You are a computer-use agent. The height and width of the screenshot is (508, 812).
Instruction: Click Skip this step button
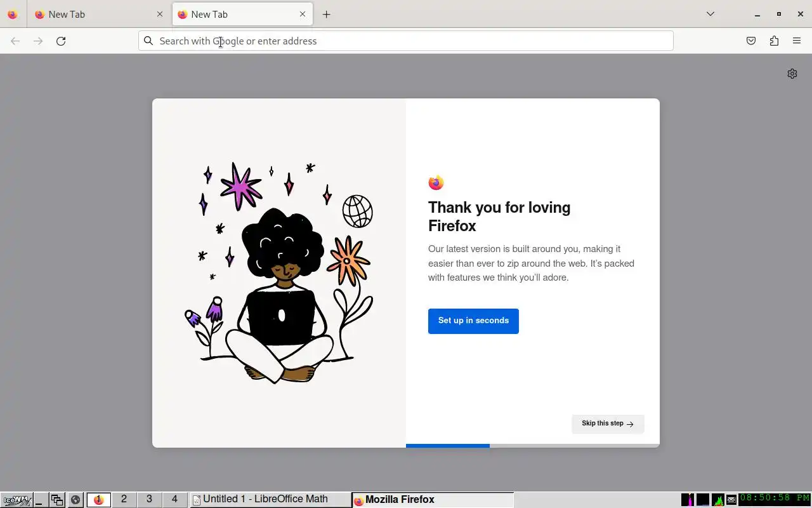point(608,424)
